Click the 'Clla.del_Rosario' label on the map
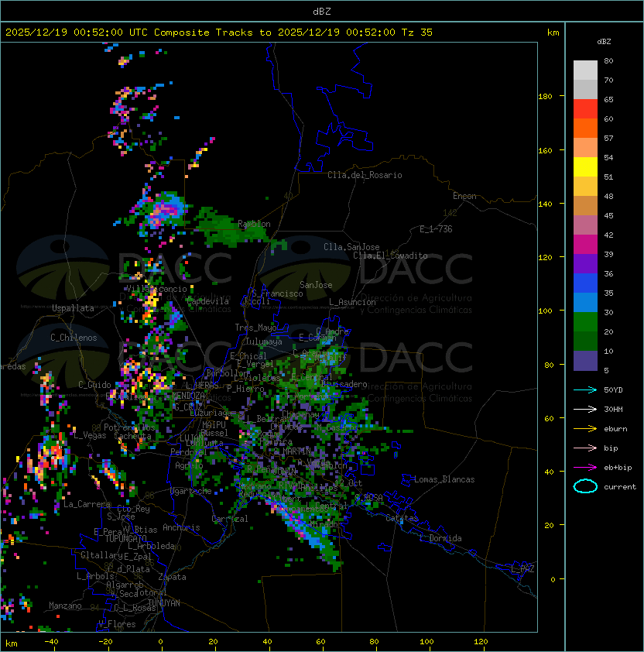Image resolution: width=644 pixels, height=652 pixels. tap(365, 175)
